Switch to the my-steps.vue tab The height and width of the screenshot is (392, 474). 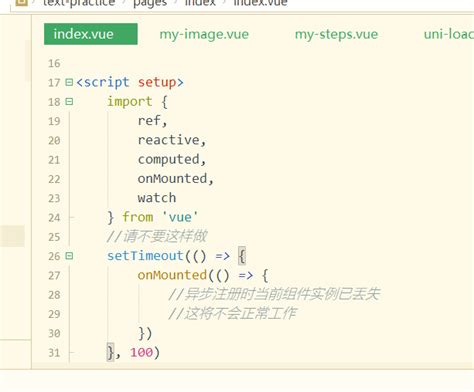pyautogui.click(x=336, y=34)
